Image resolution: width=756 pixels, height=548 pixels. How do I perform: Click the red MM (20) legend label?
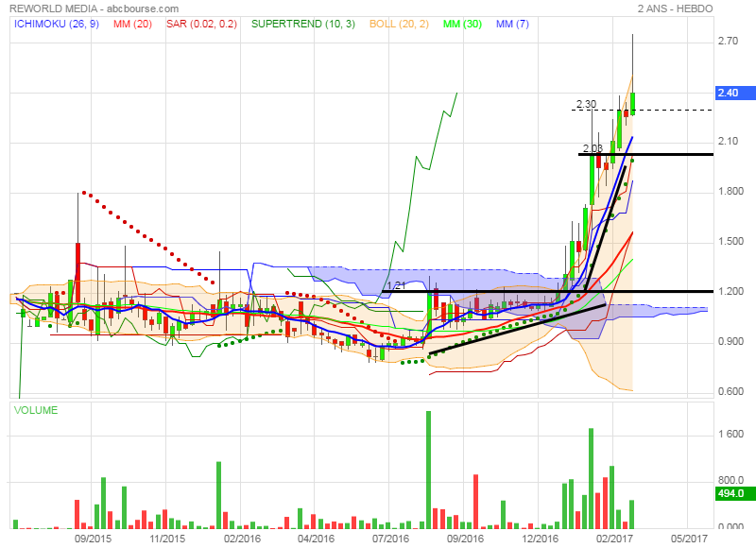click(x=132, y=24)
